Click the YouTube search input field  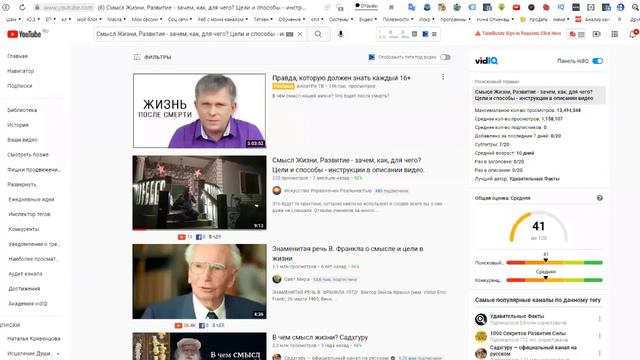(x=190, y=34)
